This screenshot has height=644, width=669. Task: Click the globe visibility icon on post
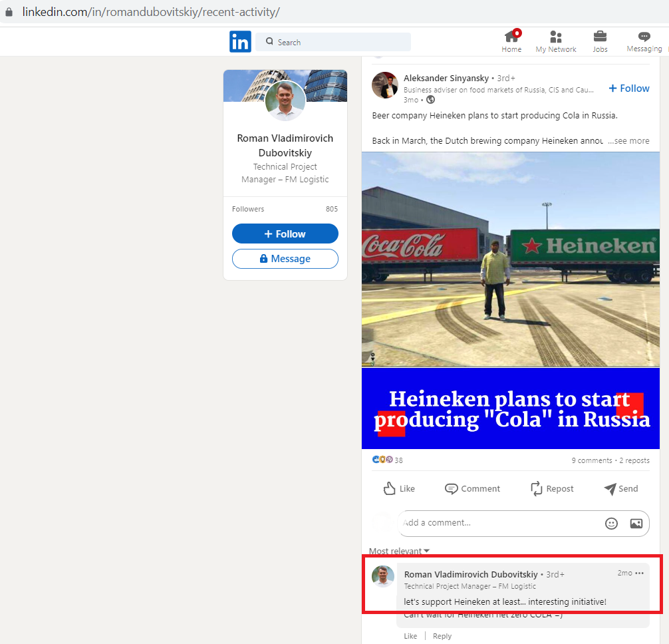pyautogui.click(x=431, y=100)
